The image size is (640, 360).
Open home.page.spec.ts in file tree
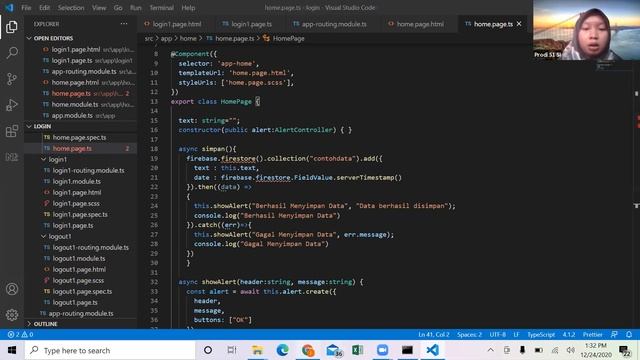(x=79, y=138)
